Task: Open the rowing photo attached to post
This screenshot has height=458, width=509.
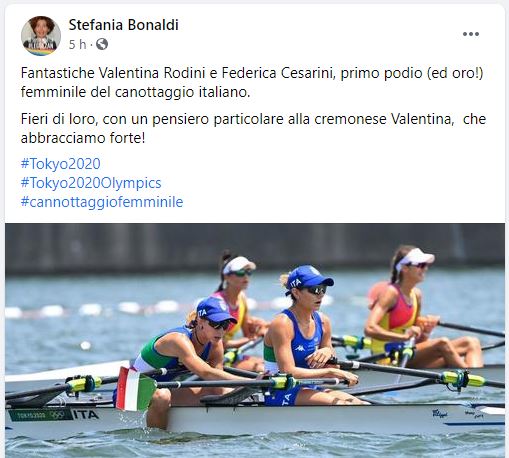Action: coord(255,340)
